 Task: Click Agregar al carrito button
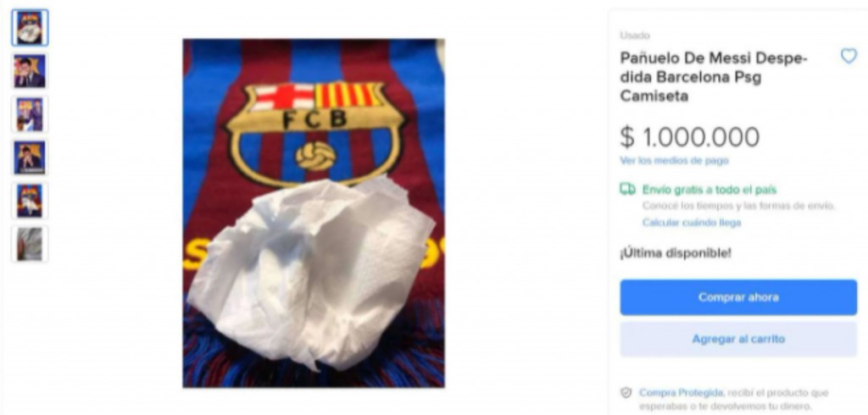(x=738, y=339)
